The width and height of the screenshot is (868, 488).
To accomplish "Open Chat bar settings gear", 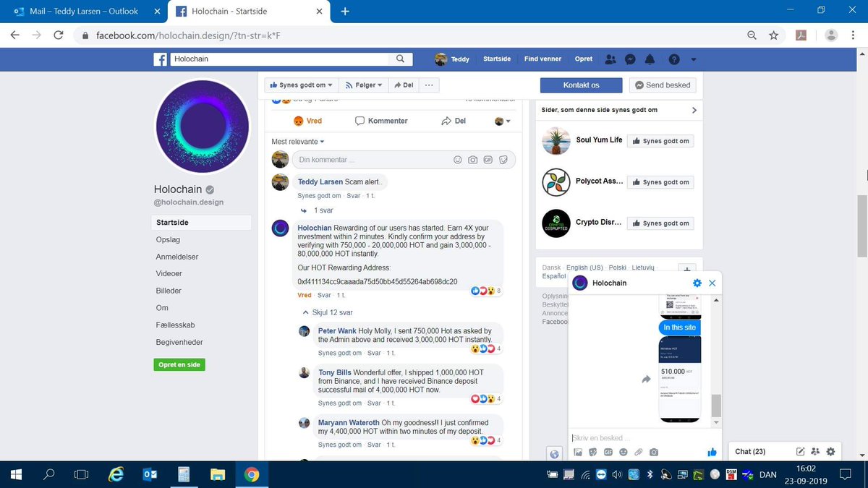I will click(x=830, y=451).
